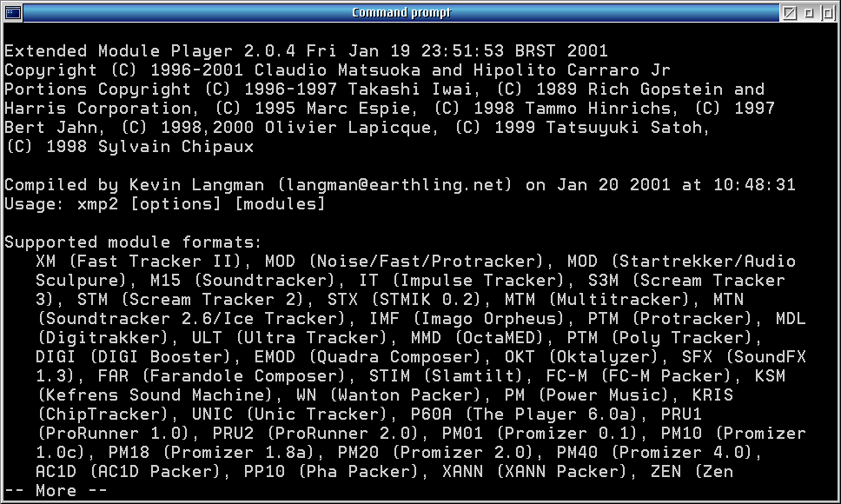Click the entry "MTM (Multitracker)"
841x504 pixels.
pyautogui.click(x=598, y=300)
